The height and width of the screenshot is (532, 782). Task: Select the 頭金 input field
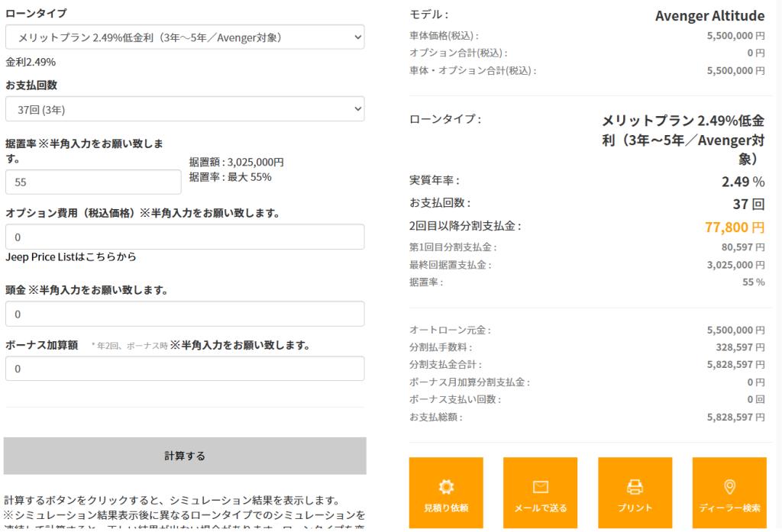[184, 314]
